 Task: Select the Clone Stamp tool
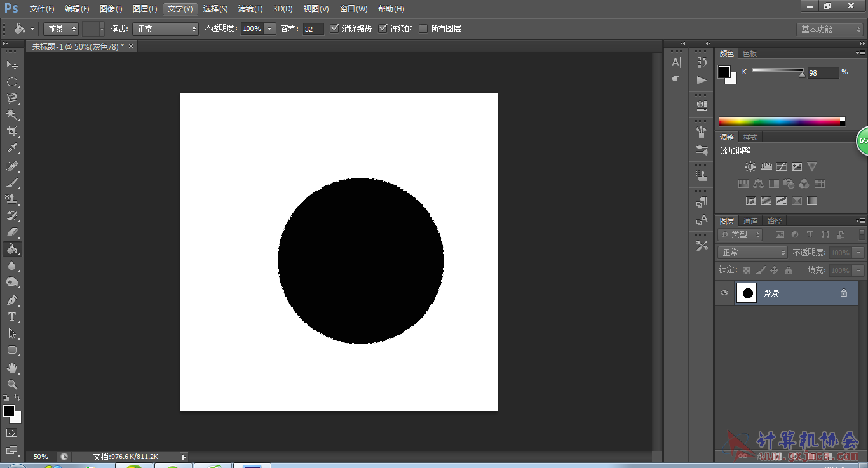click(x=12, y=199)
